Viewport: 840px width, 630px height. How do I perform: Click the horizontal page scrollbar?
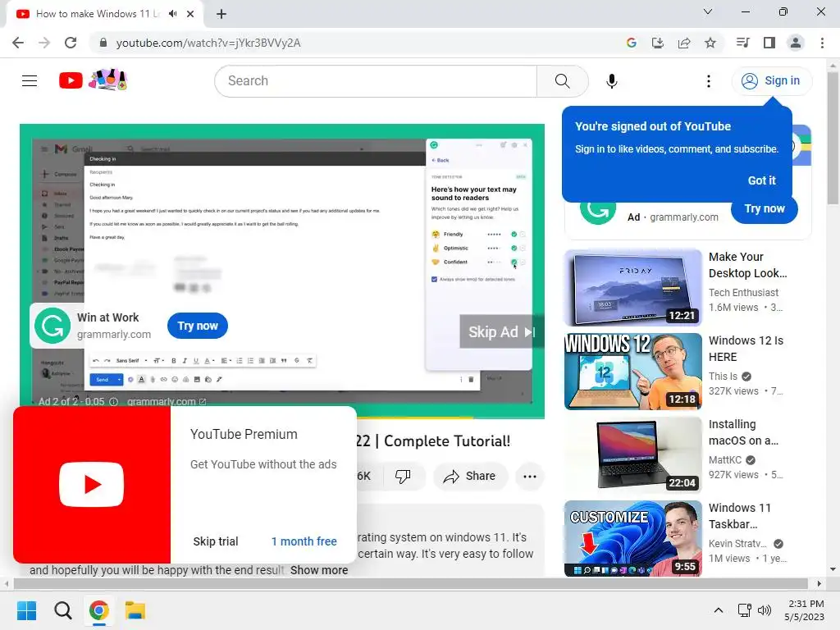click(x=411, y=583)
